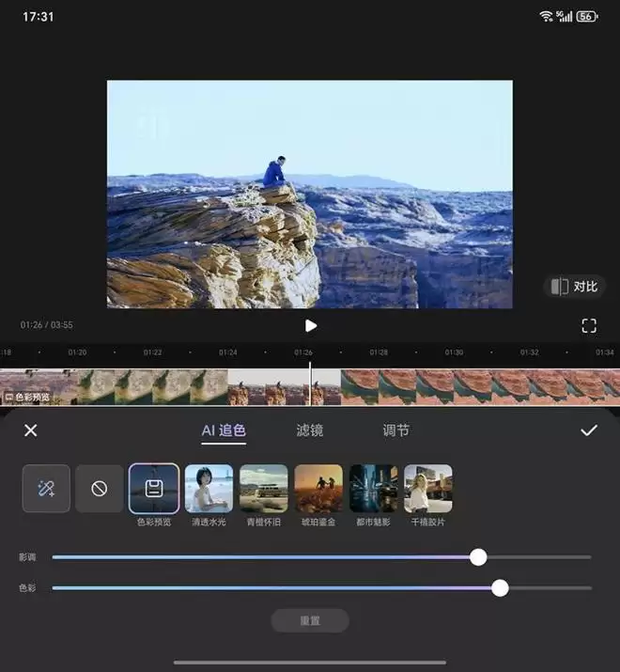This screenshot has height=672, width=620.
Task: Apply the 琥珀鎏金 color preset
Action: click(x=318, y=489)
